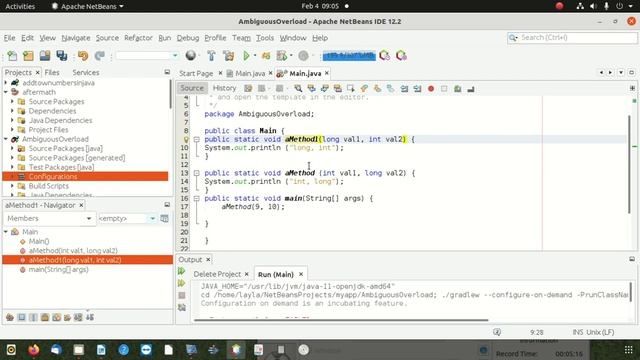Click the stop macro recording square icon
This screenshot has width=640, height=360.
point(444,89)
